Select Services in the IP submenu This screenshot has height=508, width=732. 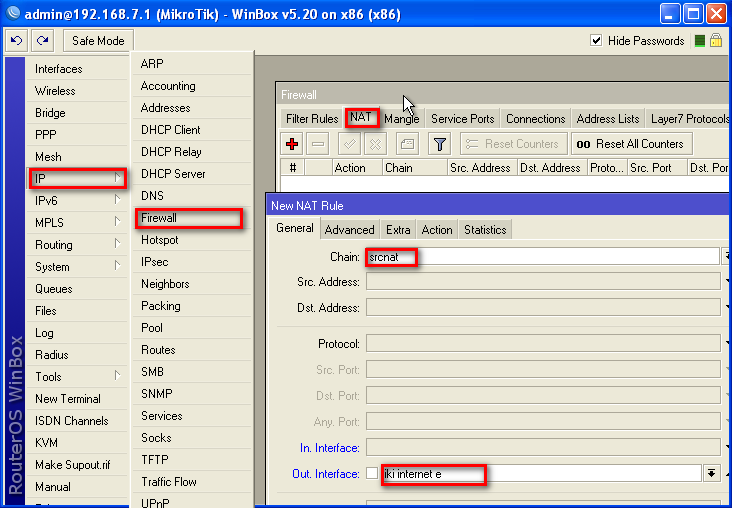point(192,416)
